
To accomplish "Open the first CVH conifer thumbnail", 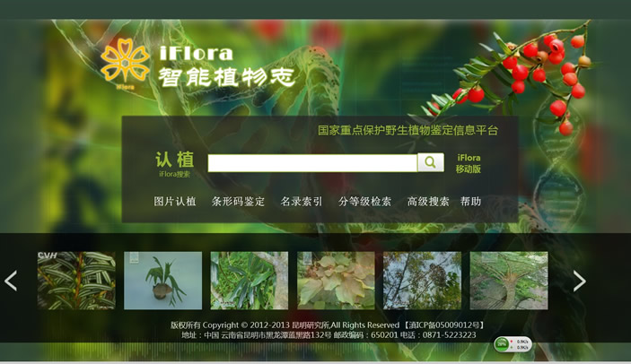I will pos(76,280).
